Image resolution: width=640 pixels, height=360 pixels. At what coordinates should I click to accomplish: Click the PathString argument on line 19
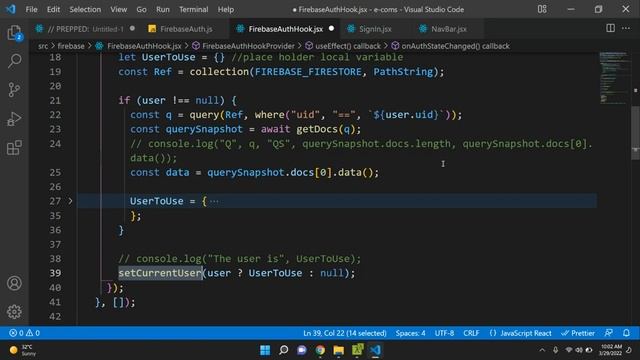coord(403,71)
